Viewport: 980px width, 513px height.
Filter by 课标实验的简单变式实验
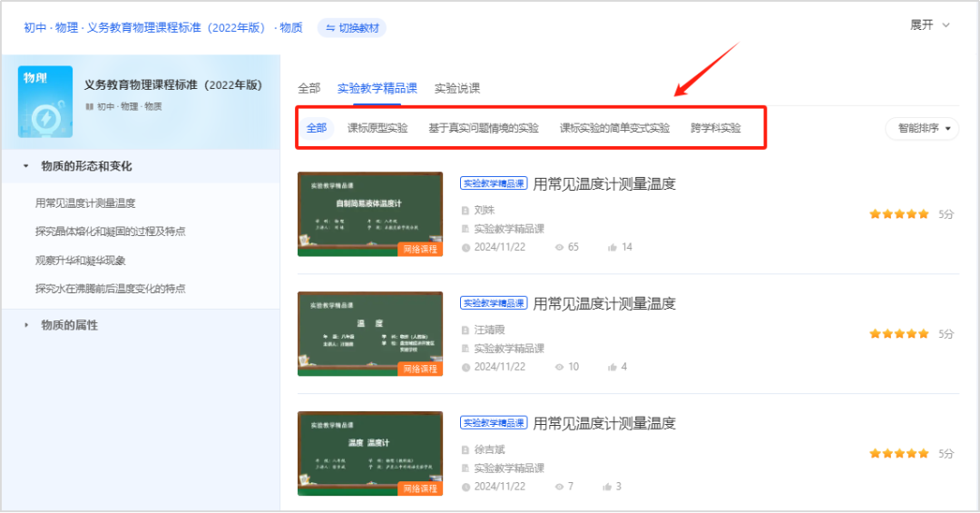pyautogui.click(x=614, y=128)
